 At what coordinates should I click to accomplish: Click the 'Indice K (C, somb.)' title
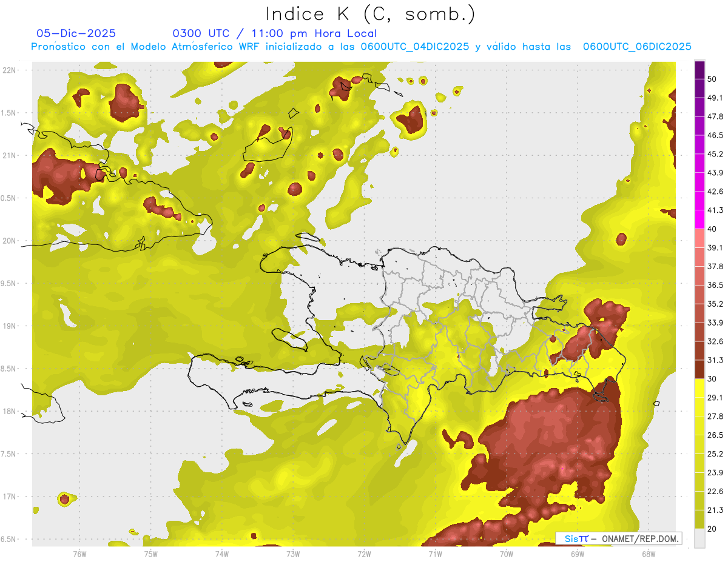click(371, 14)
